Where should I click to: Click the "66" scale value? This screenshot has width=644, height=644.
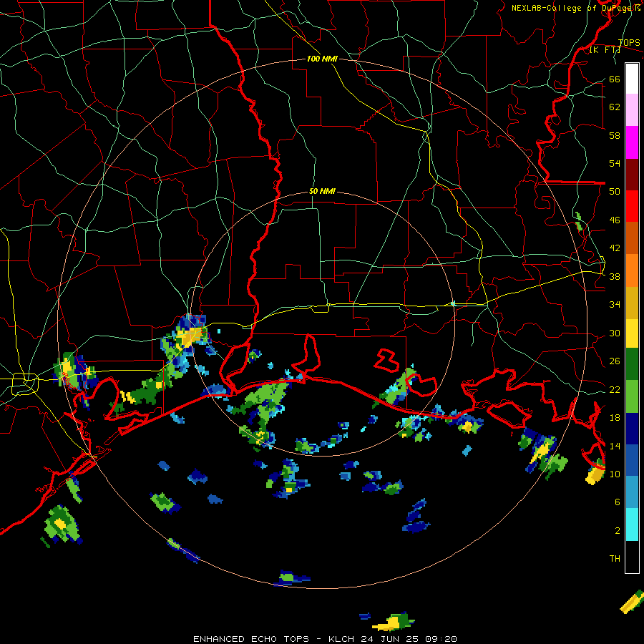(615, 79)
